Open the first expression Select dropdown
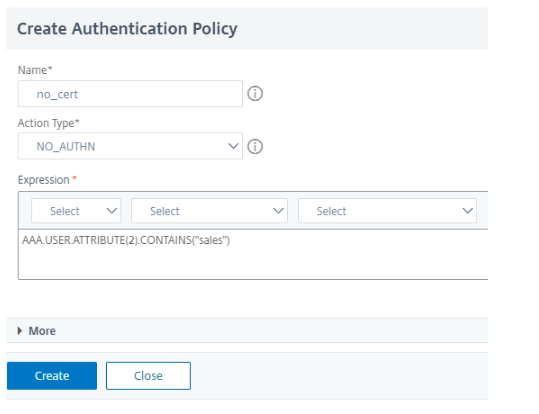 (76, 211)
